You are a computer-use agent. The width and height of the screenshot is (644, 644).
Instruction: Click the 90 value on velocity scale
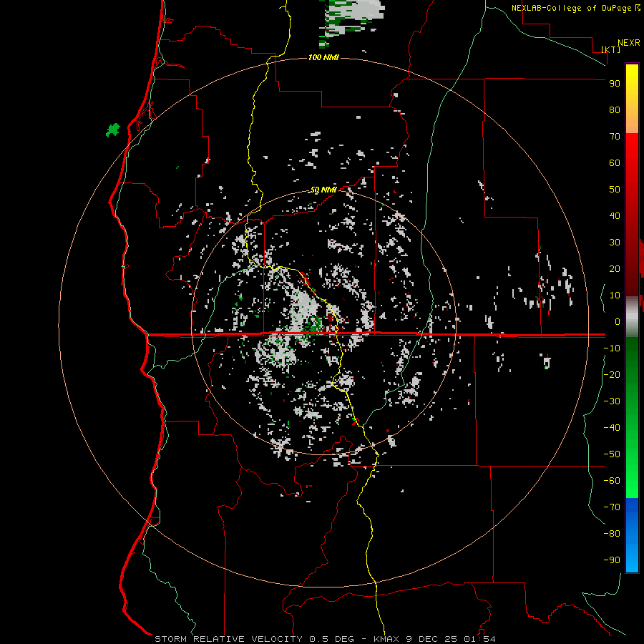[615, 84]
